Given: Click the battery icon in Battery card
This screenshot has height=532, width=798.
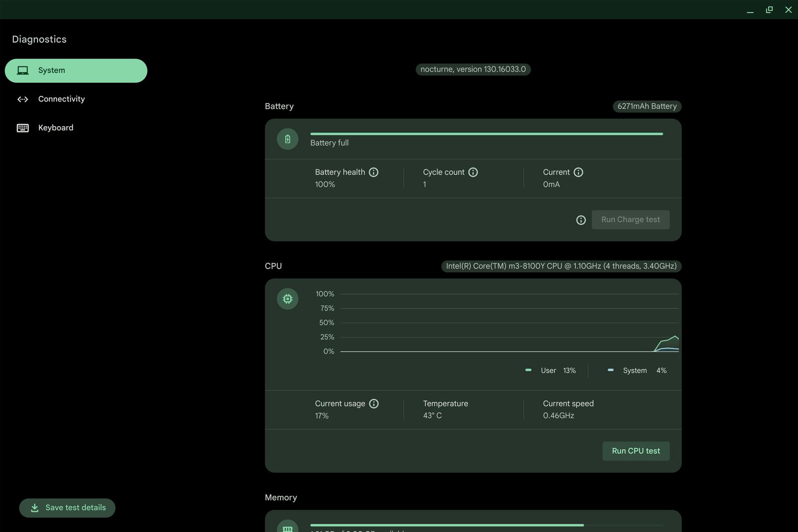Looking at the screenshot, I should tap(288, 139).
